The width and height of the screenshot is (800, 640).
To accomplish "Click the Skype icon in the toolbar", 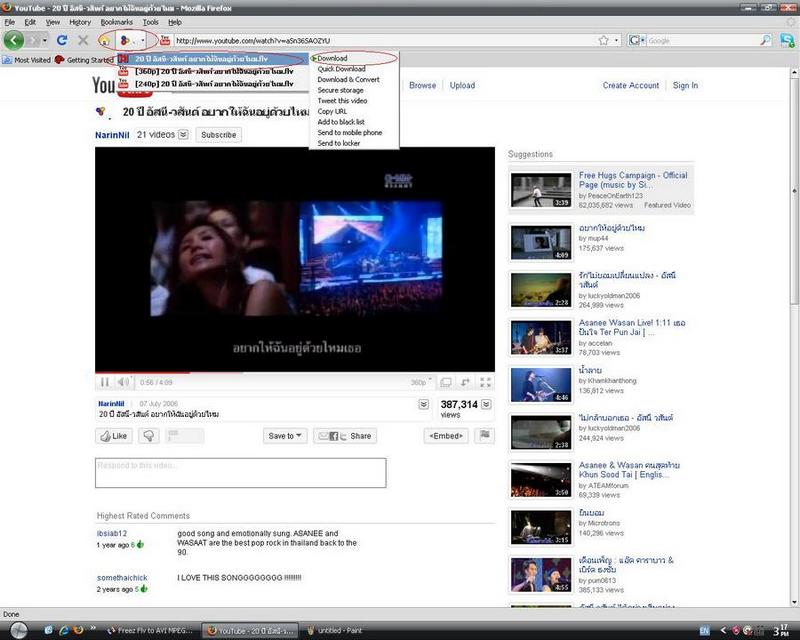I will pyautogui.click(x=788, y=40).
